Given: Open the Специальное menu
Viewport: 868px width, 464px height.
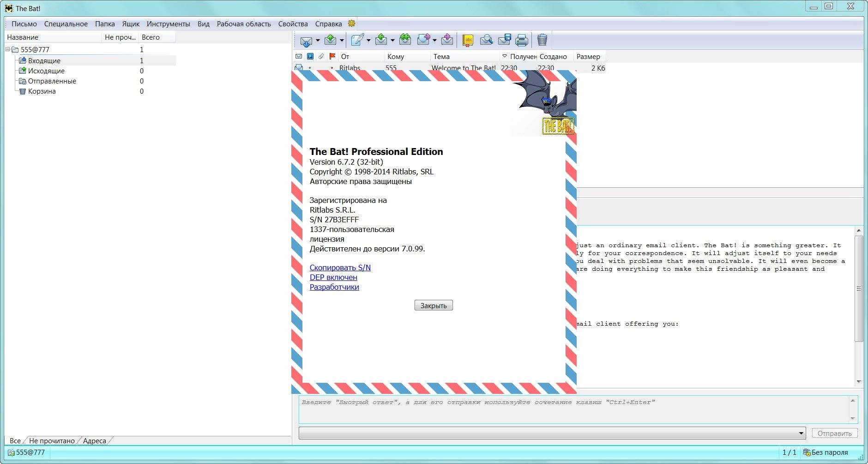Looking at the screenshot, I should [x=66, y=24].
